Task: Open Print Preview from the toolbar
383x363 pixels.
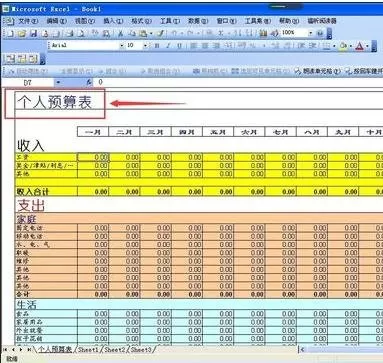Action: 82,33
